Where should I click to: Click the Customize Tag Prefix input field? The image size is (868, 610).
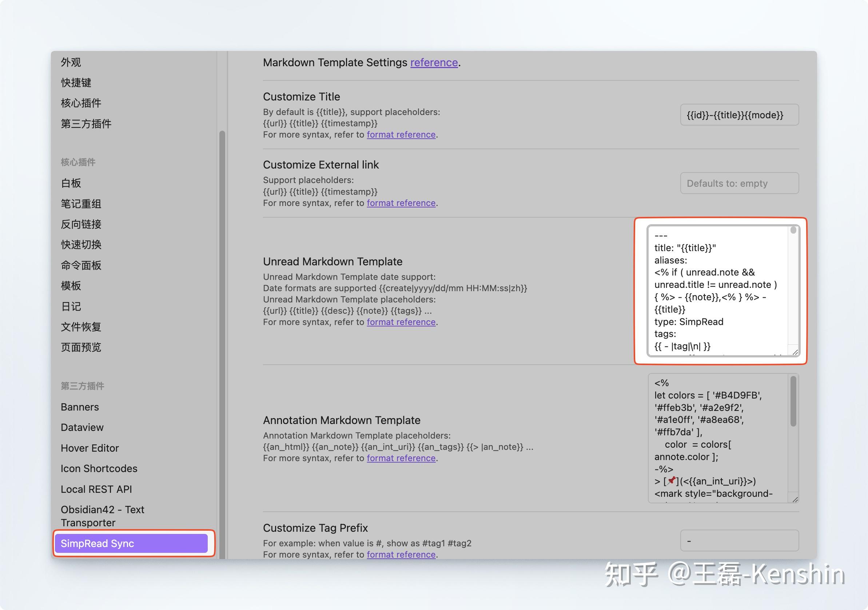point(740,540)
